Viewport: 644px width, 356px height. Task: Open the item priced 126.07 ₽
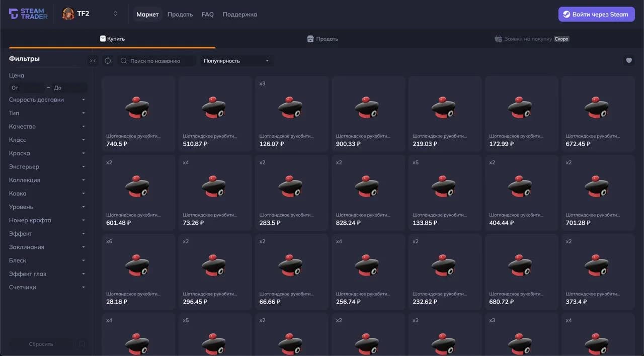(292, 114)
